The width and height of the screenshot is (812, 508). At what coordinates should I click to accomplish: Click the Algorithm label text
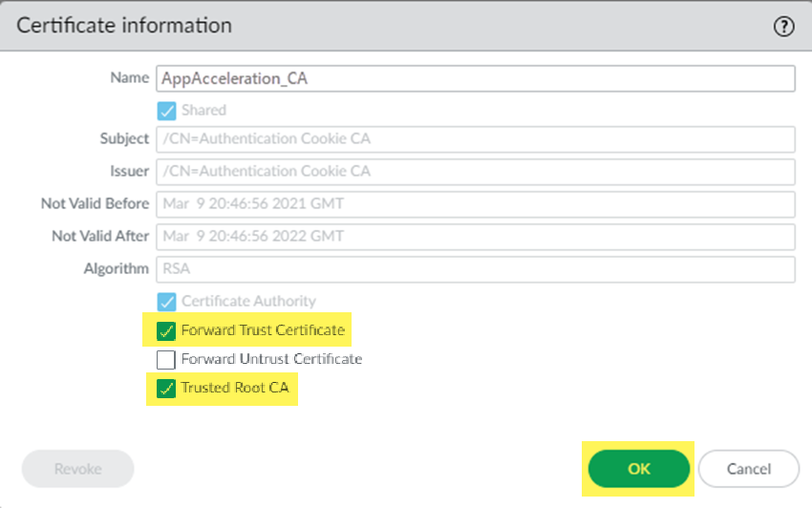click(117, 269)
